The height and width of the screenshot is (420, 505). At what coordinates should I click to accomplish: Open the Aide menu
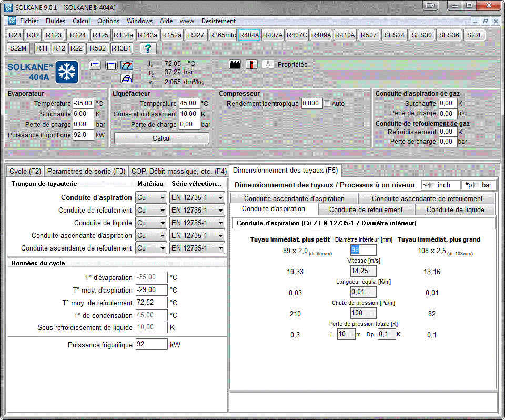tap(166, 21)
